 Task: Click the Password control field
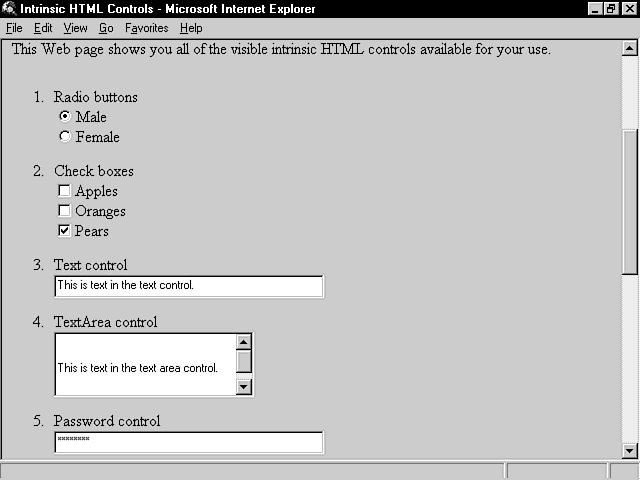[188, 442]
